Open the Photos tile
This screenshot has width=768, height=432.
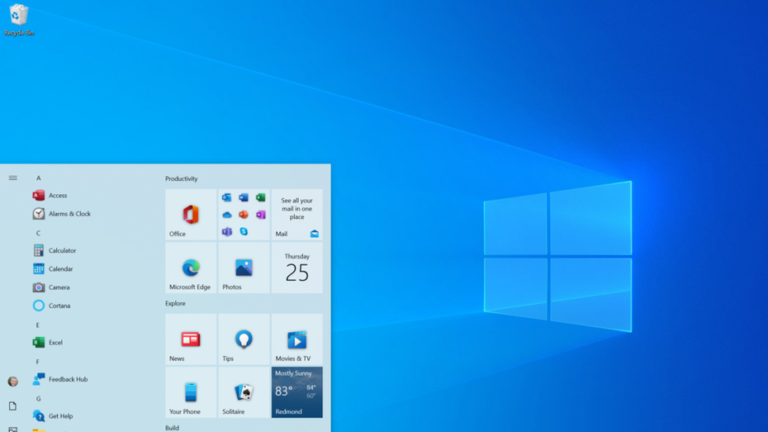coord(244,268)
